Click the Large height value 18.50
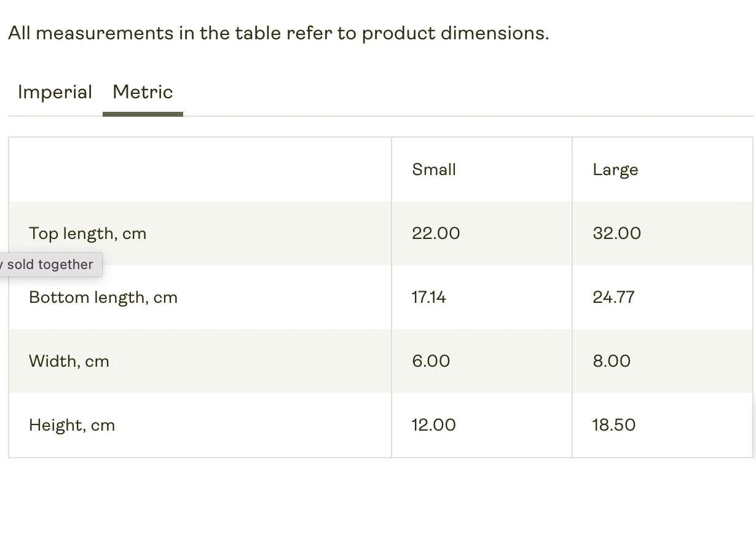This screenshot has height=559, width=756. pos(613,425)
